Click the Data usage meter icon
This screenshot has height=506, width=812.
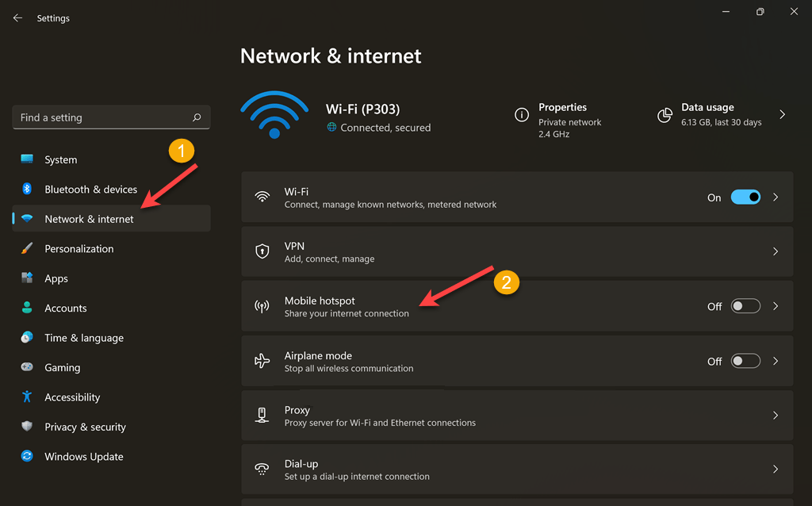(x=665, y=114)
